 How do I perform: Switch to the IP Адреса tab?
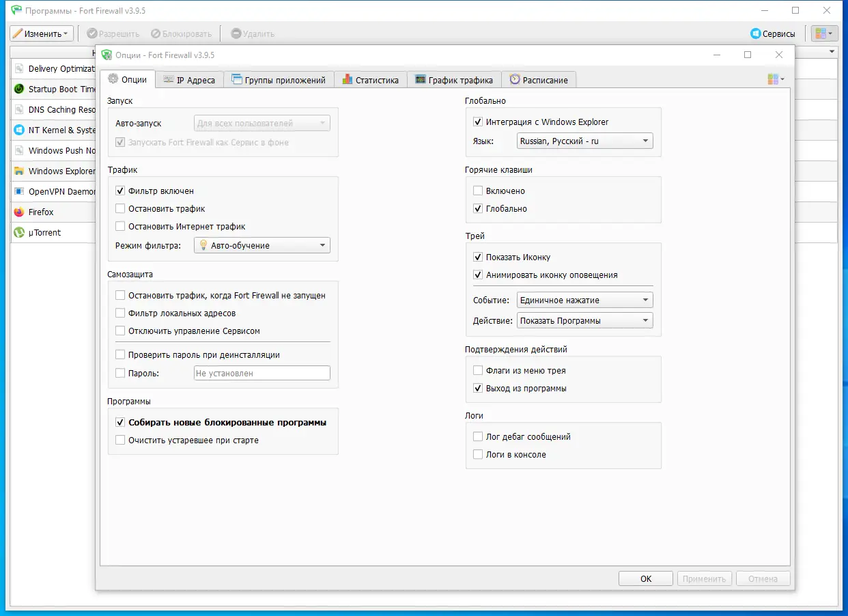[190, 80]
